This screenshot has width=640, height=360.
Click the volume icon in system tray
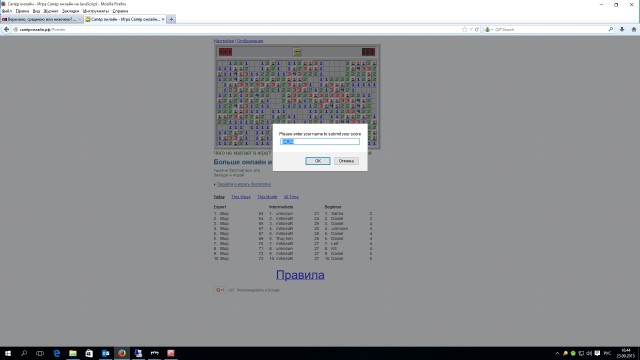click(589, 353)
